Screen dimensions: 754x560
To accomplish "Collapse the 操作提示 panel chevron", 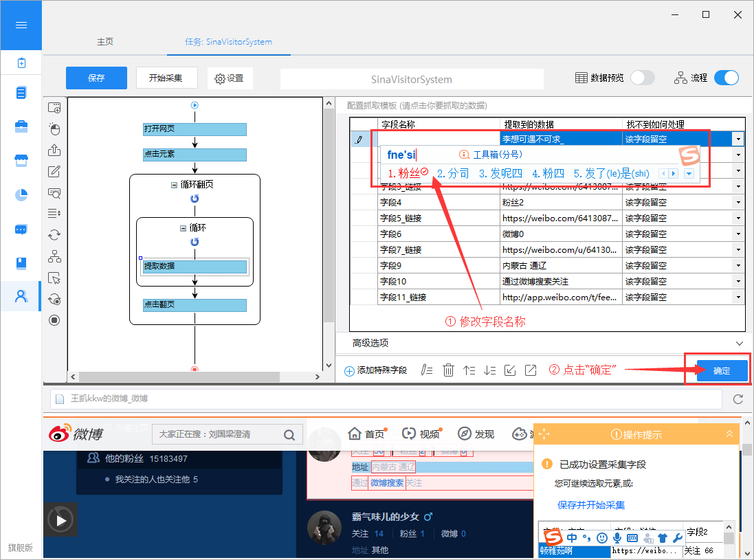I will coord(729,434).
